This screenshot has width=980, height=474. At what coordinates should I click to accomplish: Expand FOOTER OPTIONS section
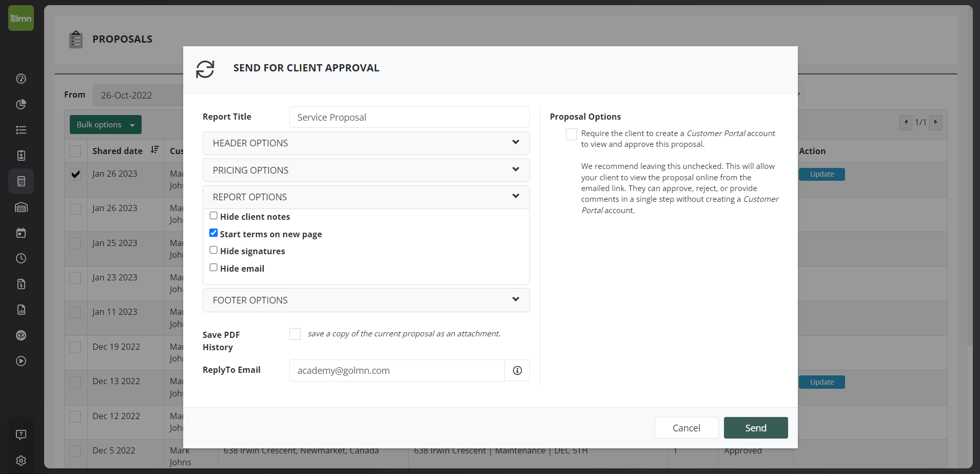pos(366,300)
